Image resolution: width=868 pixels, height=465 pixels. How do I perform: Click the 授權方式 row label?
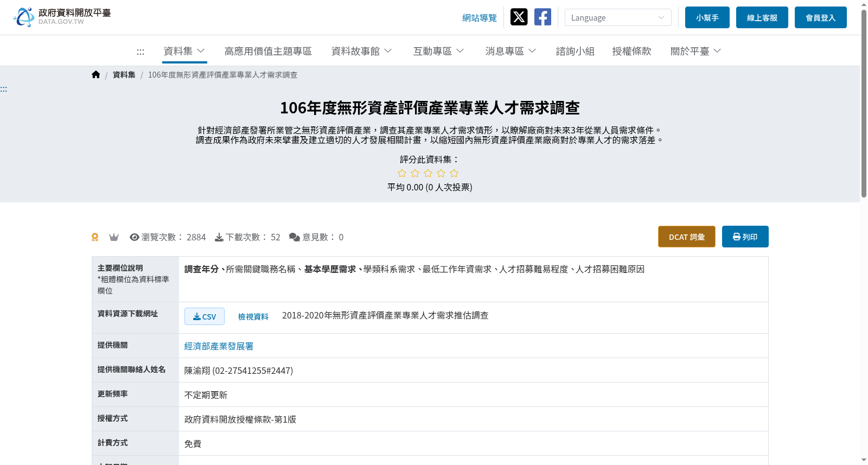pos(113,418)
